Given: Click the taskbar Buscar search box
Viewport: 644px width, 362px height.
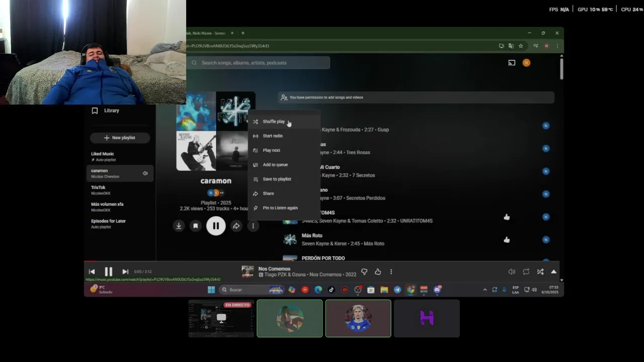Looking at the screenshot, I should click(252, 290).
